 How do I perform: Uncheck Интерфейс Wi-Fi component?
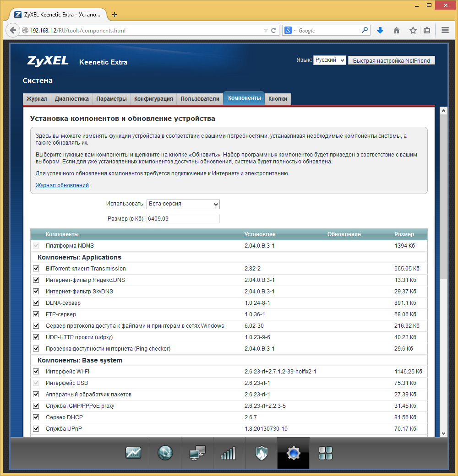point(36,371)
